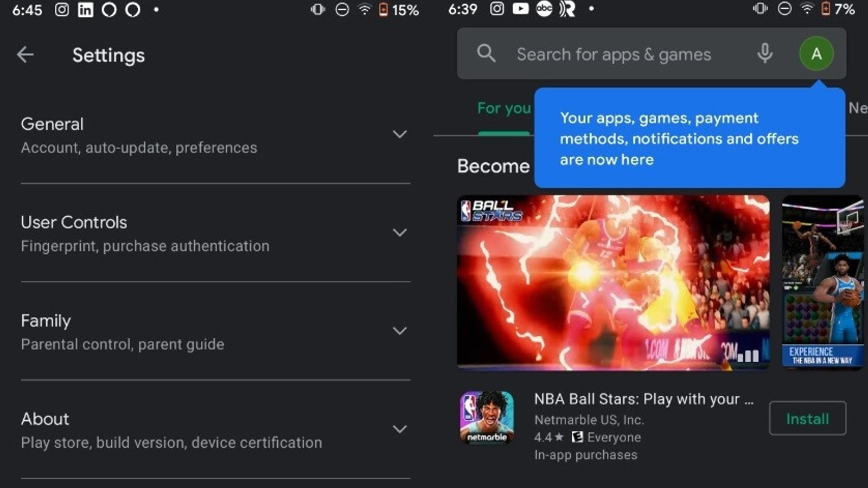Focus the Search for apps & games field
Image resolution: width=868 pixels, height=488 pixels.
pyautogui.click(x=614, y=54)
